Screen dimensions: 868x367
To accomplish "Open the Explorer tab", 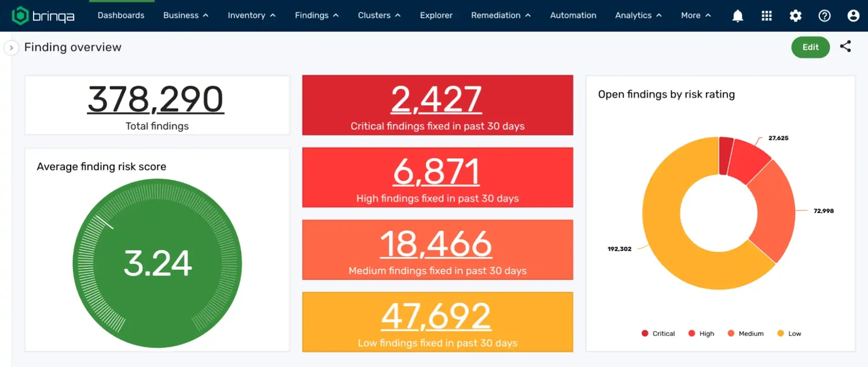I will pos(436,16).
